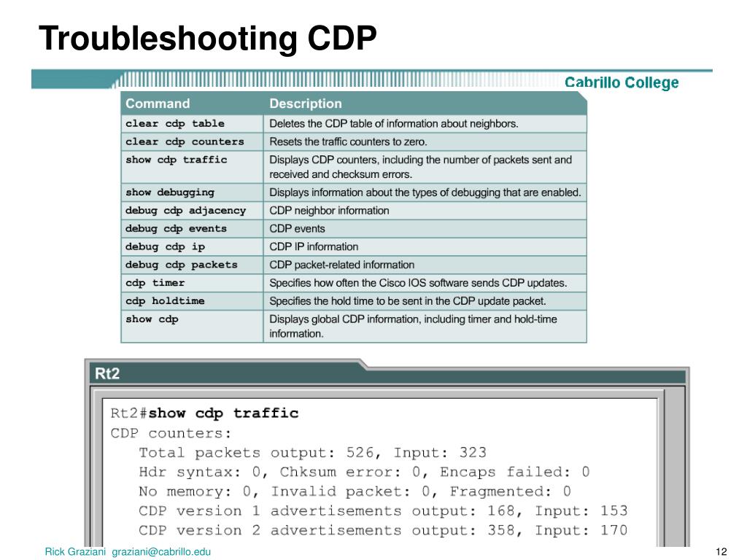Click 'Specifies how often the Cisco IOS' description

[418, 283]
